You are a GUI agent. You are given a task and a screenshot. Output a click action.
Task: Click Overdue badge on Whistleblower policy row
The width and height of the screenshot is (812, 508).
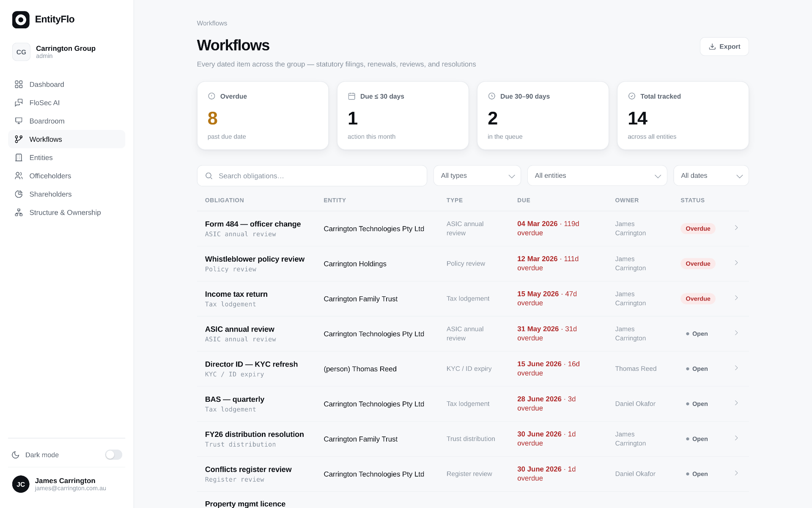[x=698, y=264]
